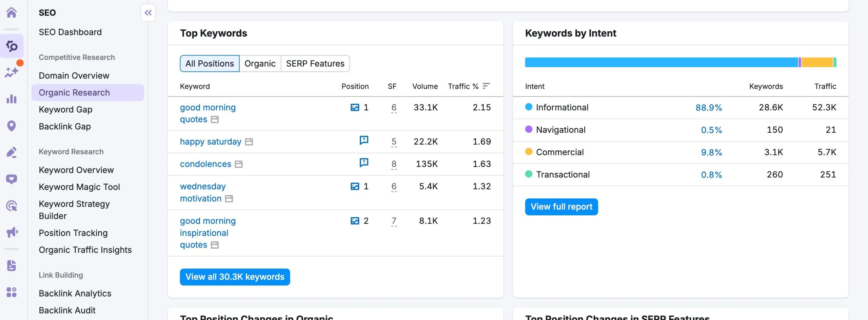Screen dimensions: 868x320
Task: Open the Traffic % sort control
Action: [486, 86]
